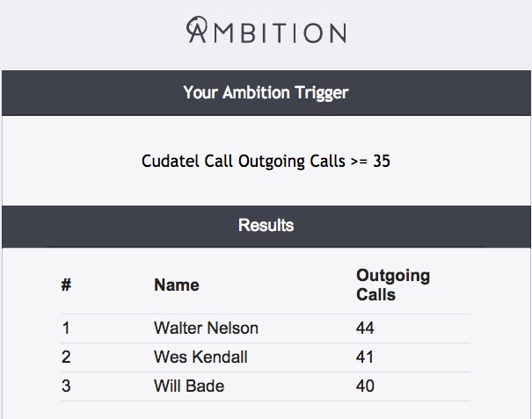Select rank number 2 in results
The width and height of the screenshot is (532, 419).
(x=66, y=358)
